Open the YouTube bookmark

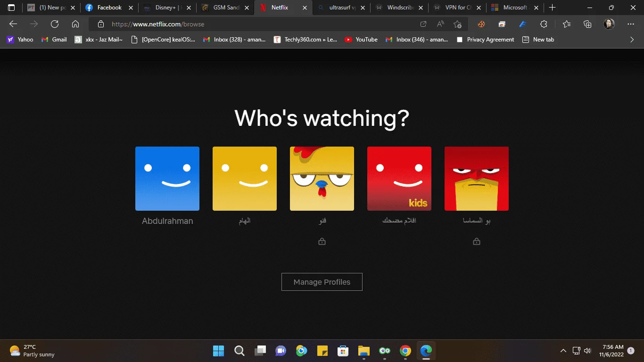click(361, 40)
